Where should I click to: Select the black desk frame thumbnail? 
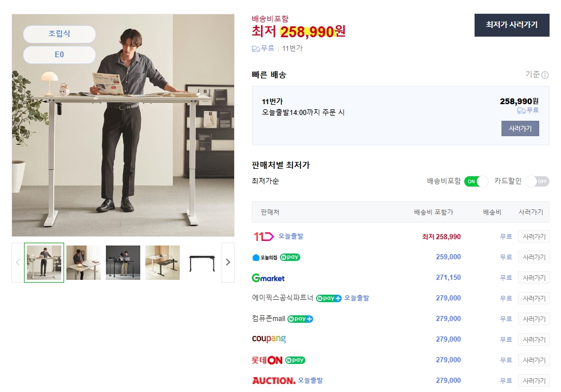coord(202,263)
